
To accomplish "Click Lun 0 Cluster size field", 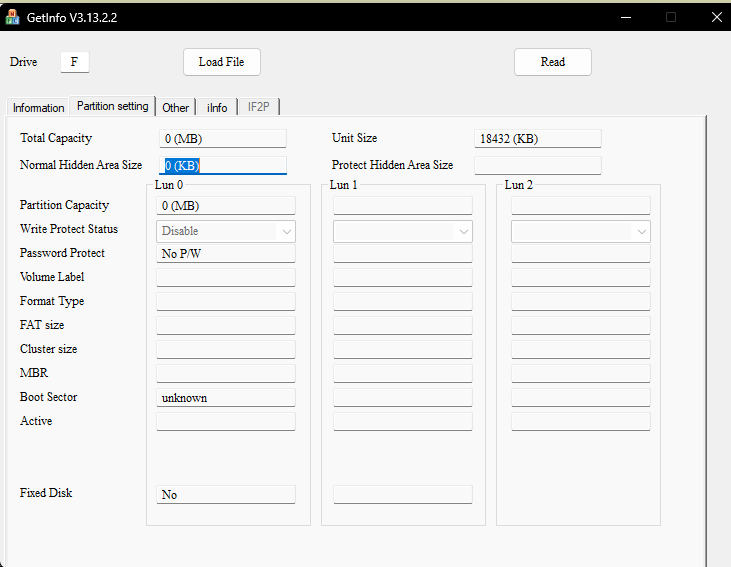I will (x=226, y=350).
